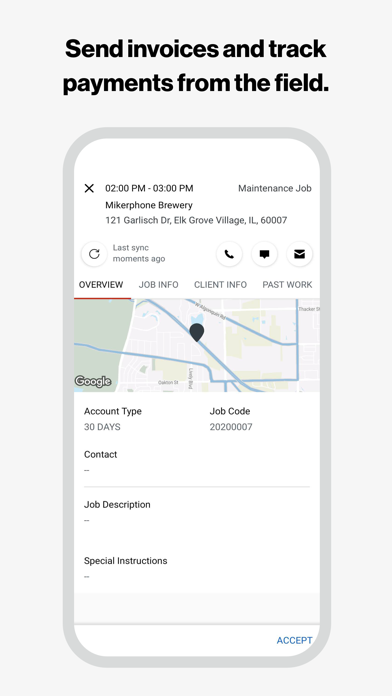This screenshot has height=696, width=392.
Task: Open the Client Info tab
Action: click(220, 285)
